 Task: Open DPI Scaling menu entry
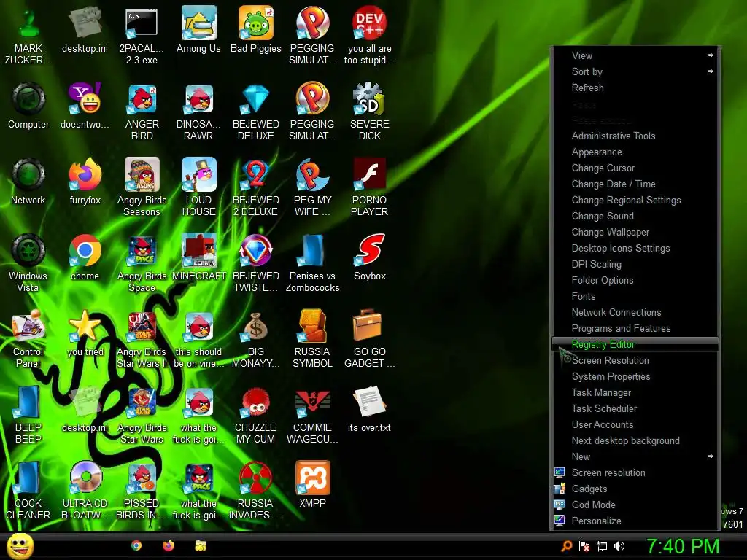click(635, 264)
